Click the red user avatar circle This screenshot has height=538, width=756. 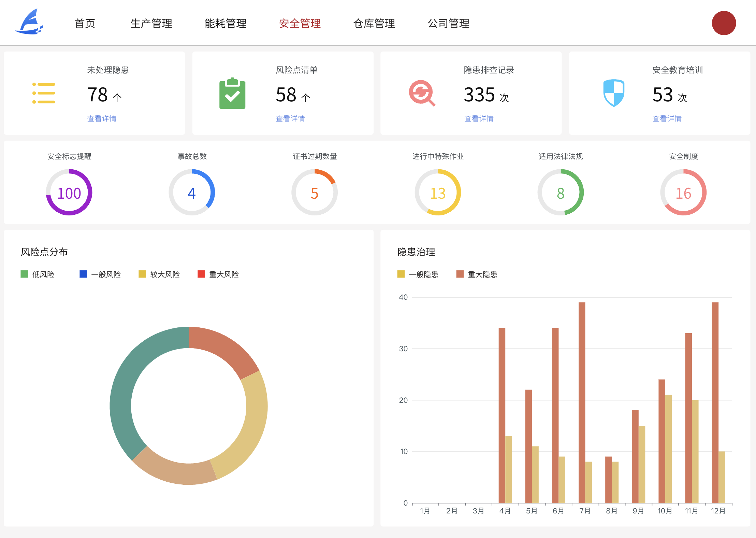coord(724,23)
